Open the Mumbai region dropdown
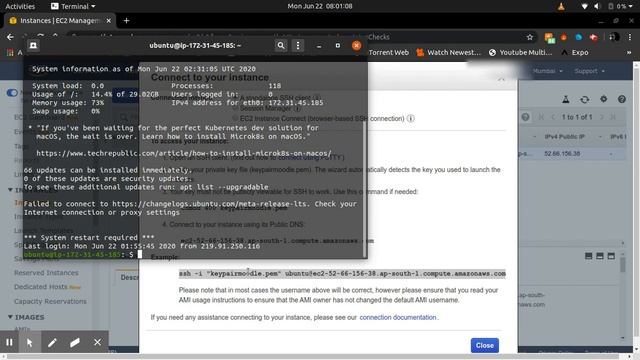 point(547,71)
